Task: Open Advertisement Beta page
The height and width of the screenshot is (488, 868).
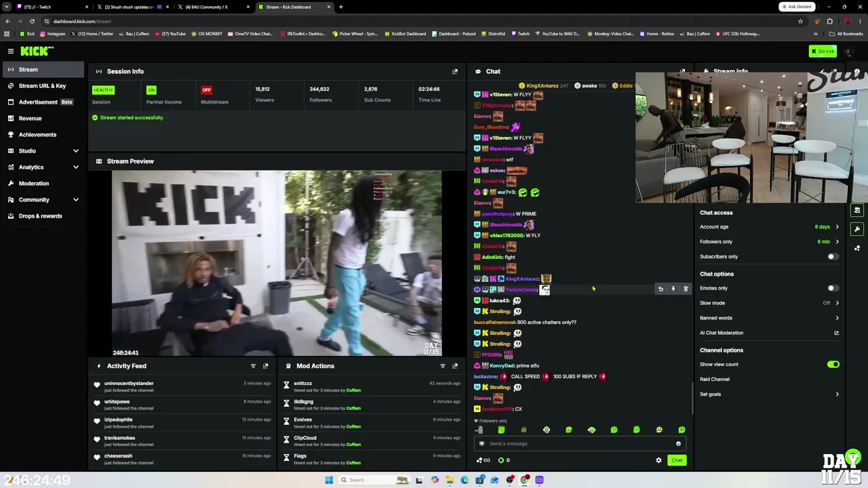Action: (42, 102)
